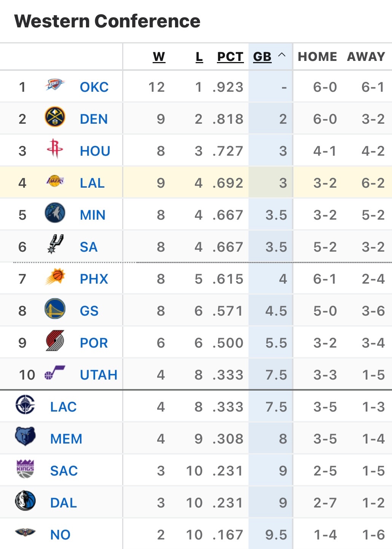This screenshot has height=549, width=392.
Task: Click the Timberwolves wolf logo
Action: click(55, 213)
